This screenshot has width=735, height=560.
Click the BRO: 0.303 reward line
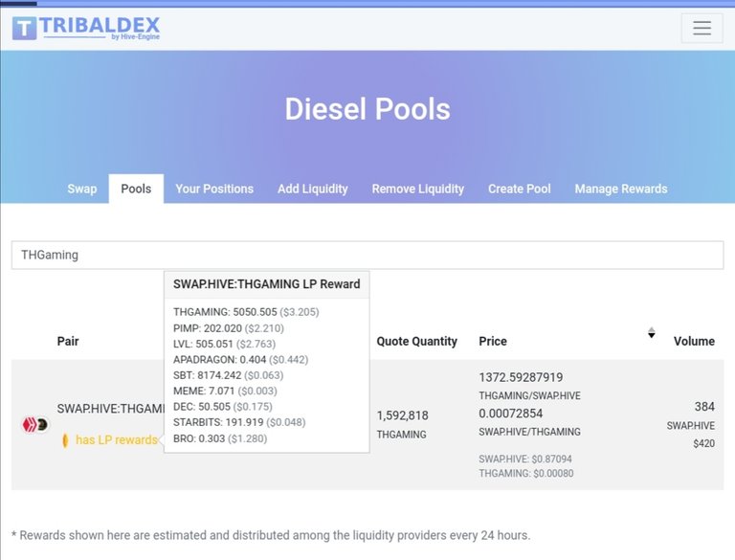(x=220, y=438)
